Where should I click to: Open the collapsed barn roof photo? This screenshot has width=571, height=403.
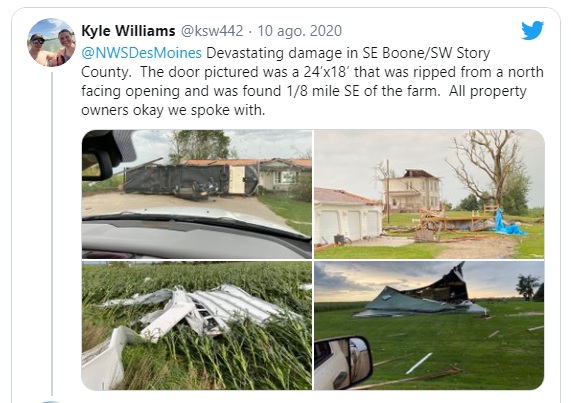429,325
